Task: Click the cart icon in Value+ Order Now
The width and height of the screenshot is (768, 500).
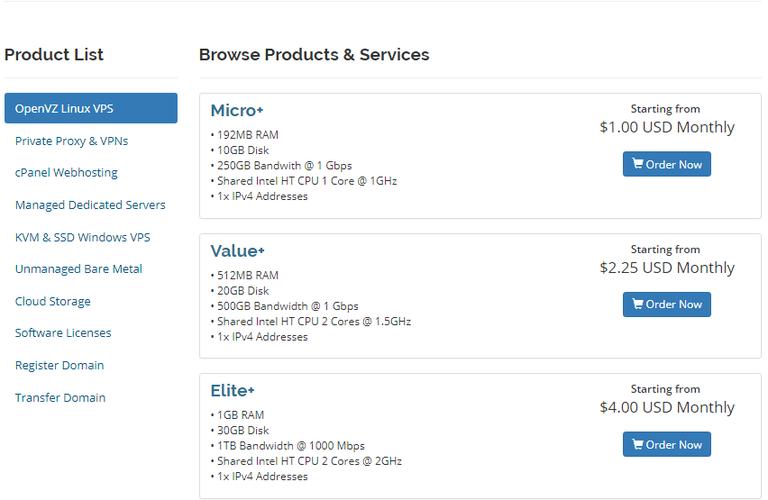Action: tap(637, 304)
